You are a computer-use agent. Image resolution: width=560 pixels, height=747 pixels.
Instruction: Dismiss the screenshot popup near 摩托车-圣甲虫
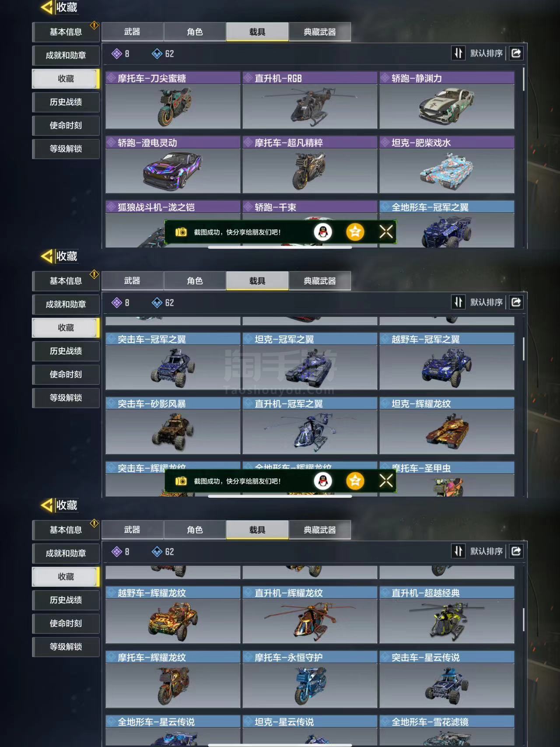pyautogui.click(x=386, y=481)
